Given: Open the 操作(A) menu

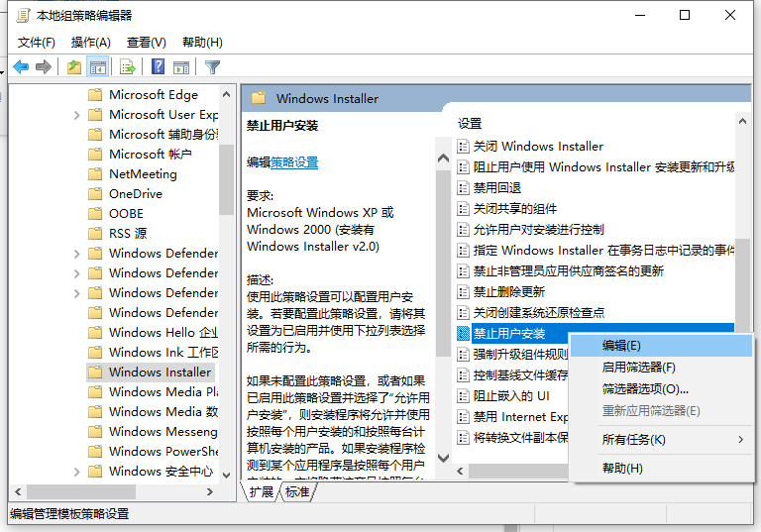Looking at the screenshot, I should pyautogui.click(x=91, y=43).
